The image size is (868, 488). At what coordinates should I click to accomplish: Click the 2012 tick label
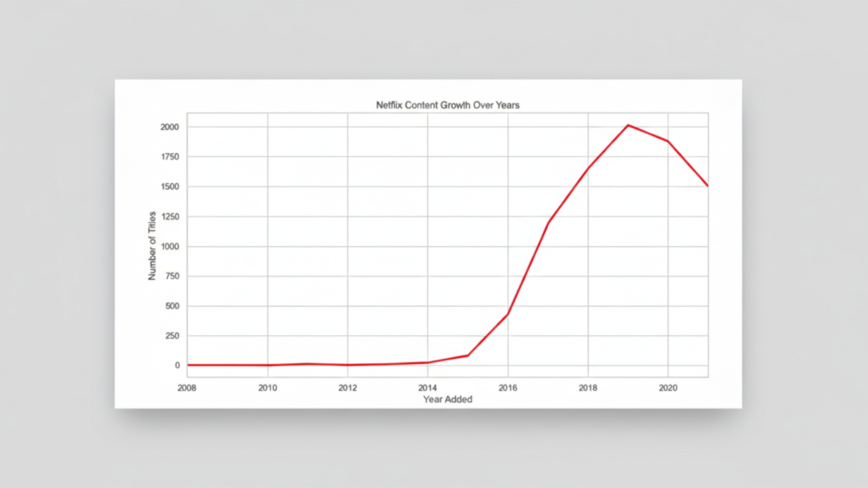347,388
